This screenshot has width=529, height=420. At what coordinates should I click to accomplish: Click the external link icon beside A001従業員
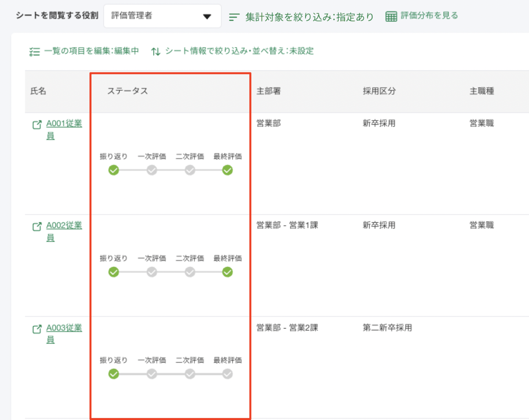point(37,125)
